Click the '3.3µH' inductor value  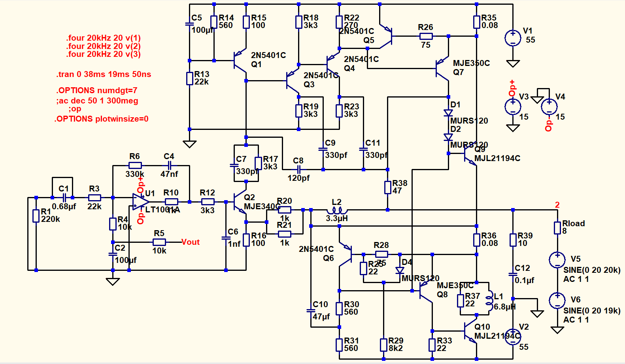[x=337, y=218]
